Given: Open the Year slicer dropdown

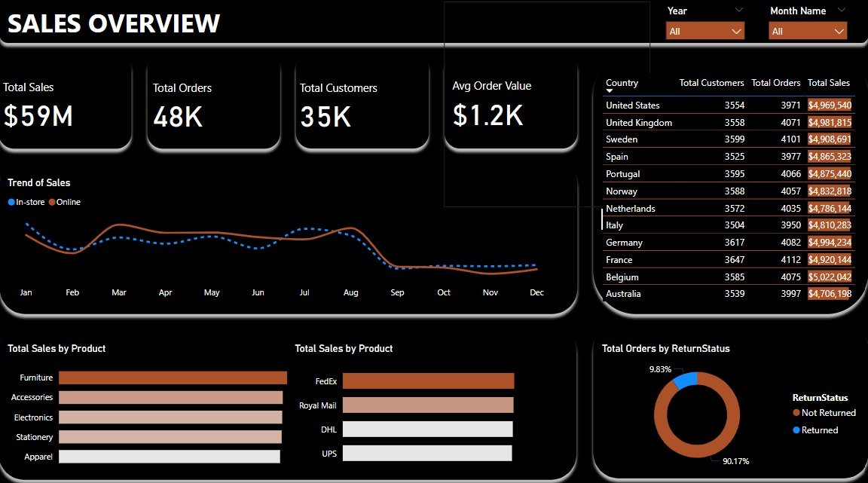Looking at the screenshot, I should point(737,30).
